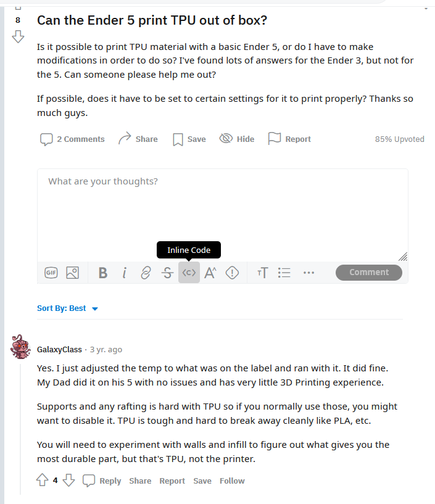Screen dimensions: 435x504
Task: Click the gray Comment submit button
Action: coord(369,272)
